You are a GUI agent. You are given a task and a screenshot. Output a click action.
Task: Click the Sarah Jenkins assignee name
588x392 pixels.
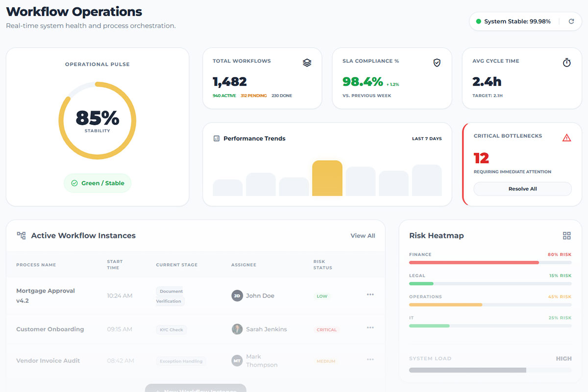tap(267, 329)
